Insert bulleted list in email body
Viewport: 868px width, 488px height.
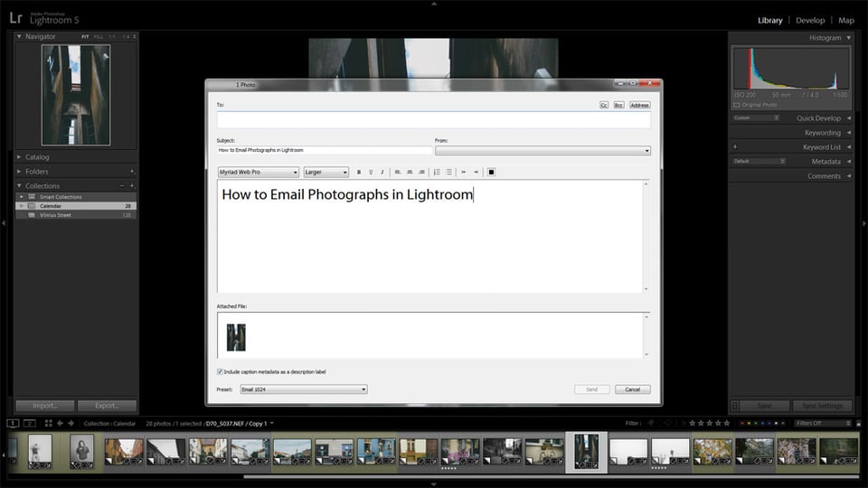click(449, 172)
